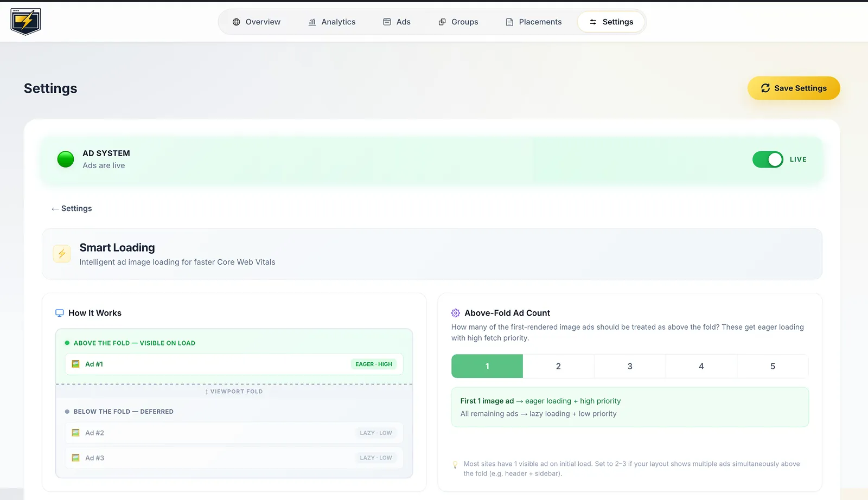Click the 'AD SYSTEM' label
This screenshot has height=500, width=868.
106,153
